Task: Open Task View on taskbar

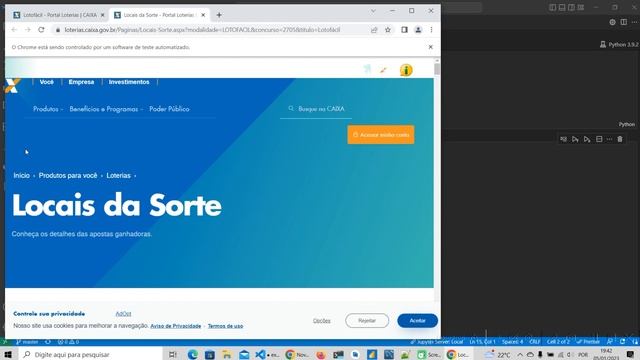Action: click(173, 354)
